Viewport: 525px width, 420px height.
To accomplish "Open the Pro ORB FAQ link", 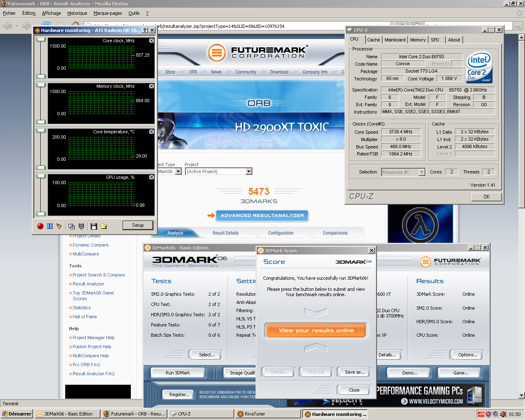I will pyautogui.click(x=86, y=365).
